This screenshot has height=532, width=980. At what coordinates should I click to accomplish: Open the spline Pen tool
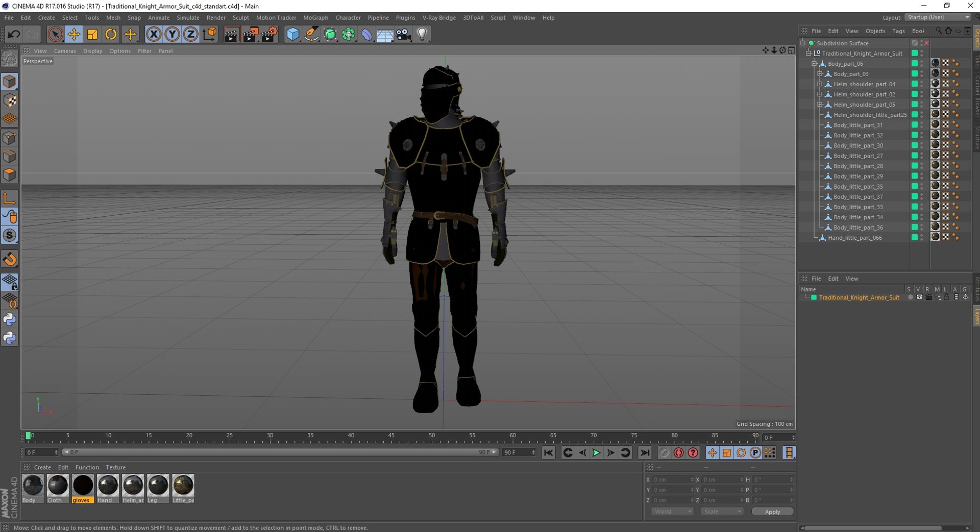tap(311, 34)
